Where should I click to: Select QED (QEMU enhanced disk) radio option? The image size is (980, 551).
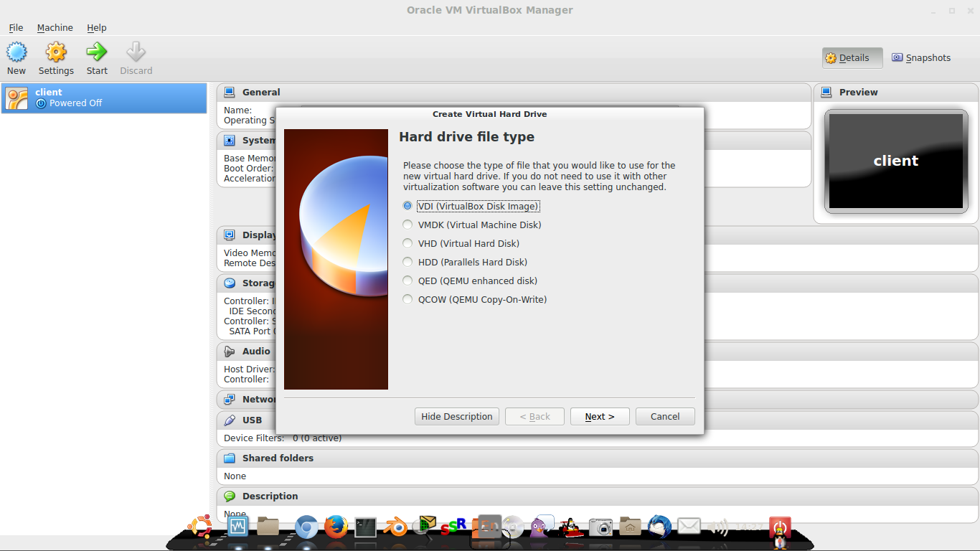(x=407, y=281)
